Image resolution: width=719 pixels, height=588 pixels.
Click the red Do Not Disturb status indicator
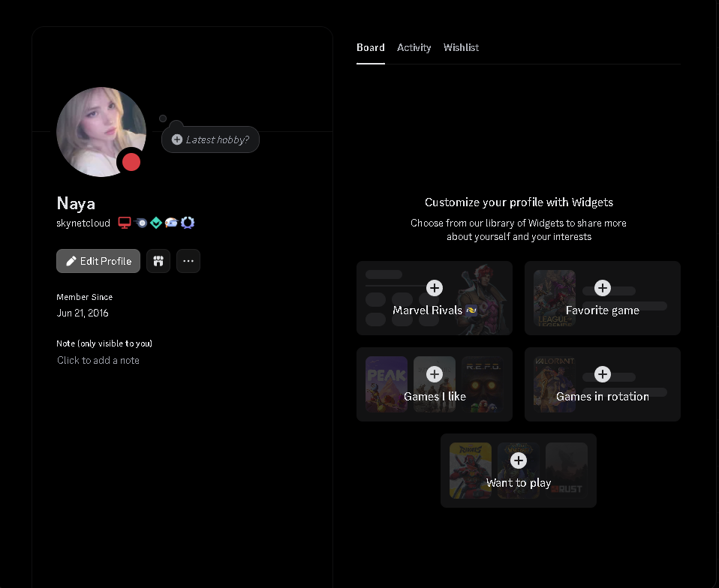131,162
